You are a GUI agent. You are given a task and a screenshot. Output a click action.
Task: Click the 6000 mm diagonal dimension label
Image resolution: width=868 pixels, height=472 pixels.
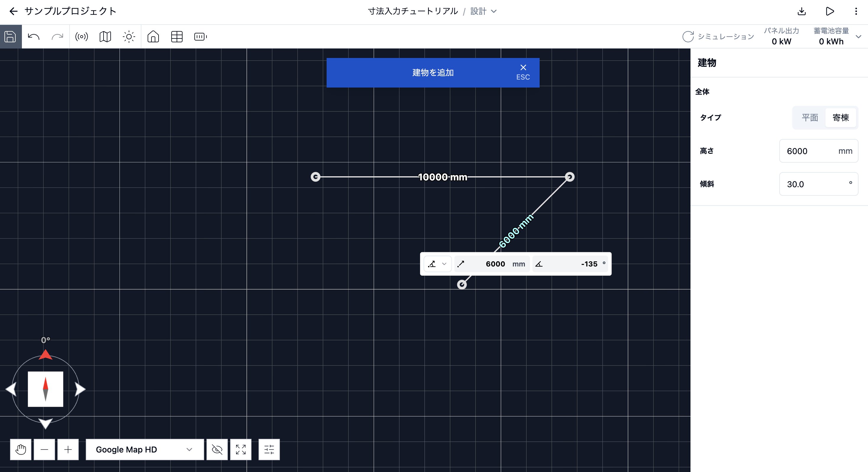516,231
